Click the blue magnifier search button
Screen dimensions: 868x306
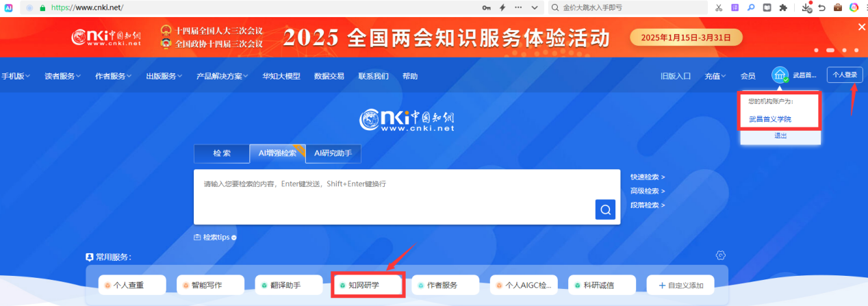[605, 209]
